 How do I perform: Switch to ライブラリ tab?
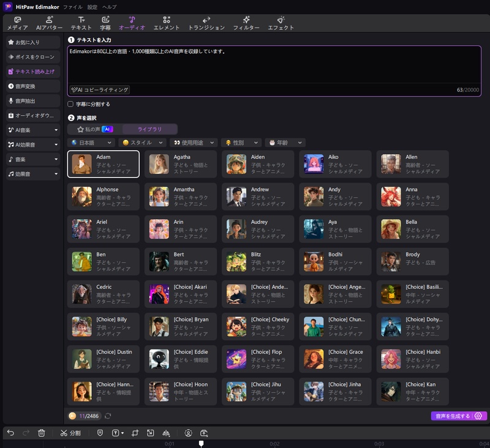pyautogui.click(x=149, y=129)
